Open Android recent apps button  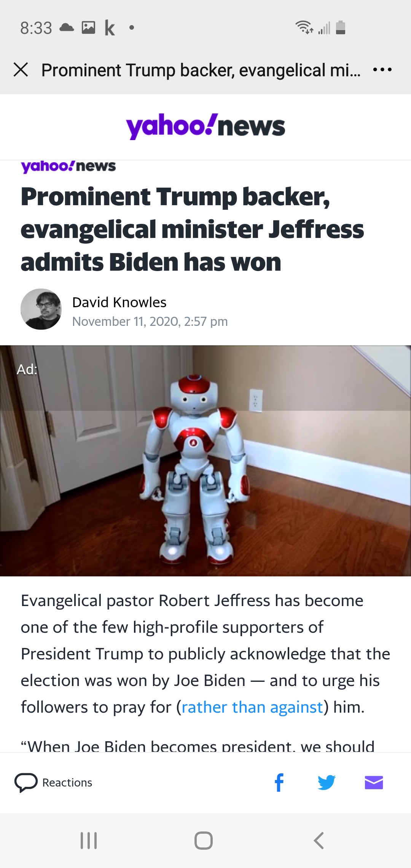[89, 841]
